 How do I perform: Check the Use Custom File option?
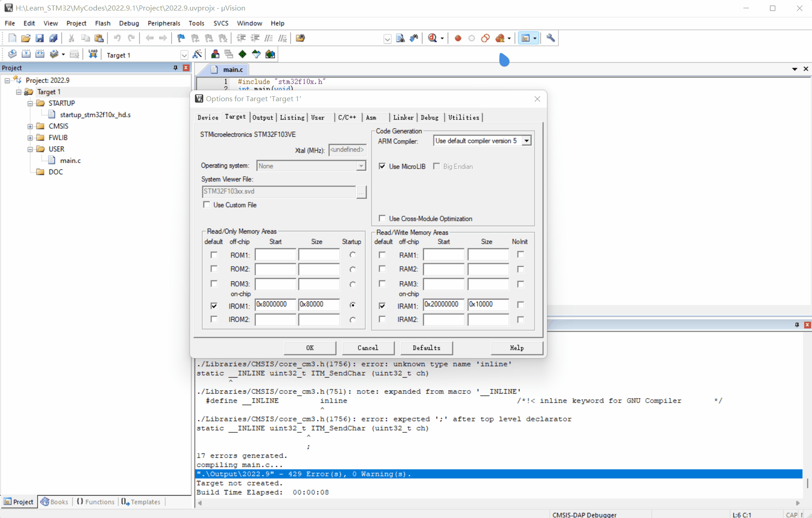(x=207, y=205)
